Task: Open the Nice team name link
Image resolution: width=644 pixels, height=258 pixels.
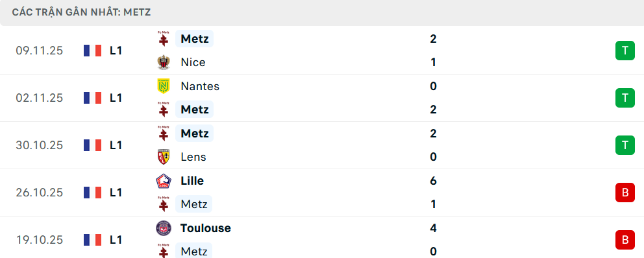Action: pos(193,62)
